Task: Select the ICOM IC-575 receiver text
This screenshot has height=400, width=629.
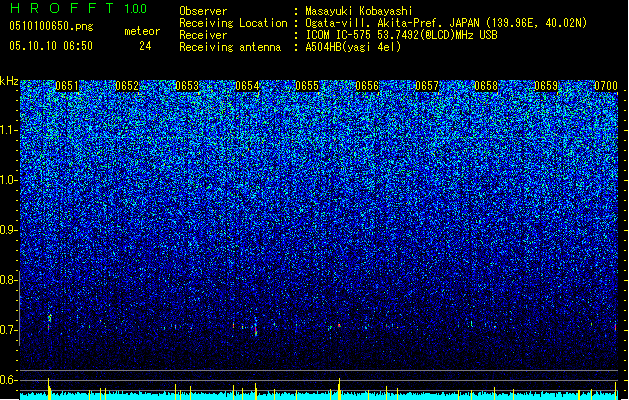Action: click(x=401, y=35)
